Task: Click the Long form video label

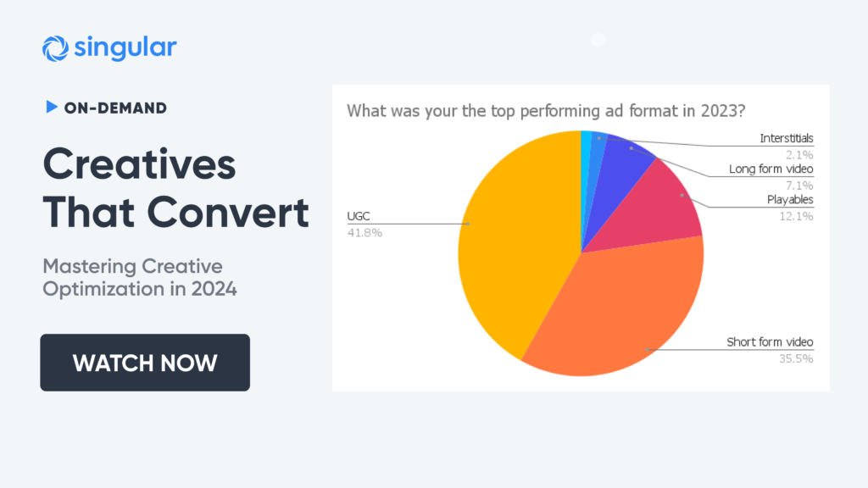Action: click(771, 169)
